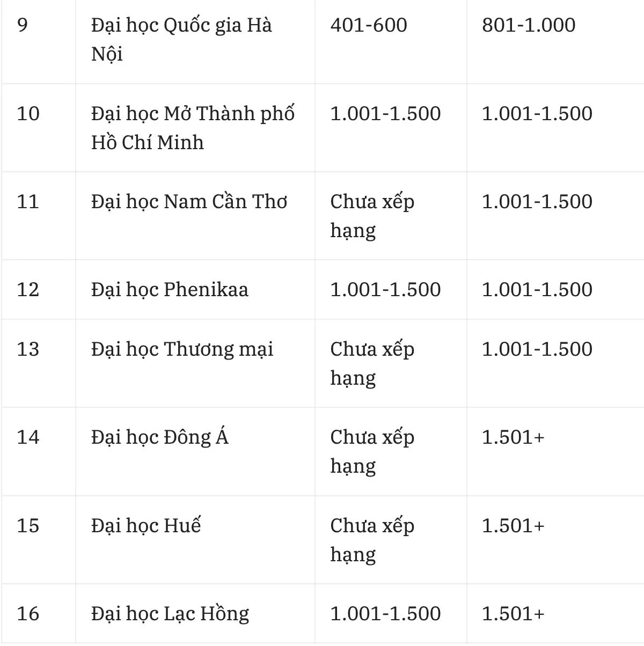Click 1.501+ in the Đông Á row
Viewport: 644px width, 646px height.
point(513,437)
